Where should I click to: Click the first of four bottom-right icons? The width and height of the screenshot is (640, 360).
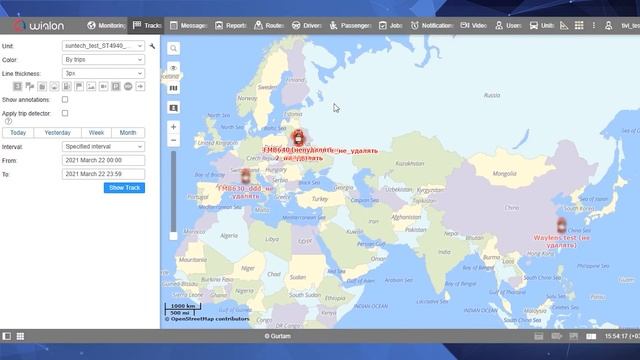tap(539, 336)
